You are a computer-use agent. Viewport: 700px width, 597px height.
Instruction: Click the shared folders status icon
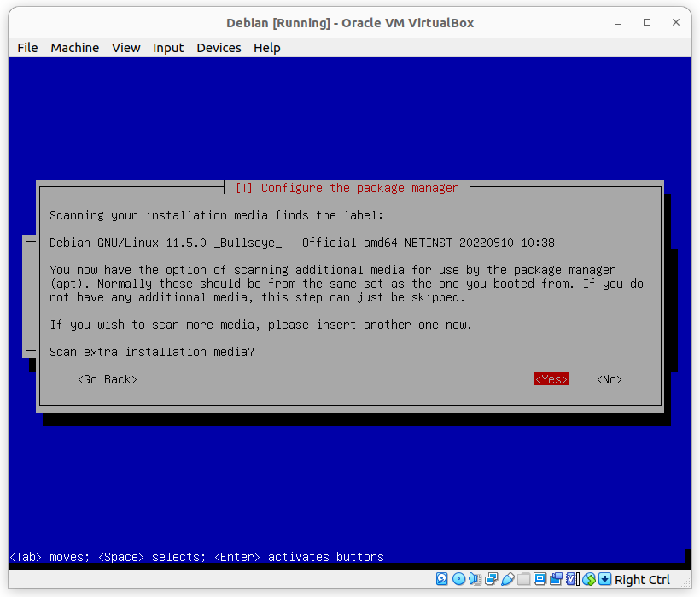click(x=523, y=579)
